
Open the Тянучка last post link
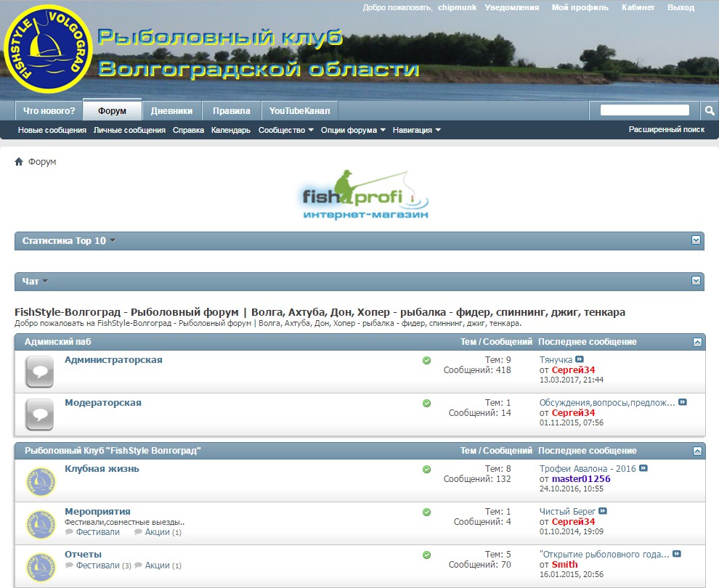tap(556, 360)
